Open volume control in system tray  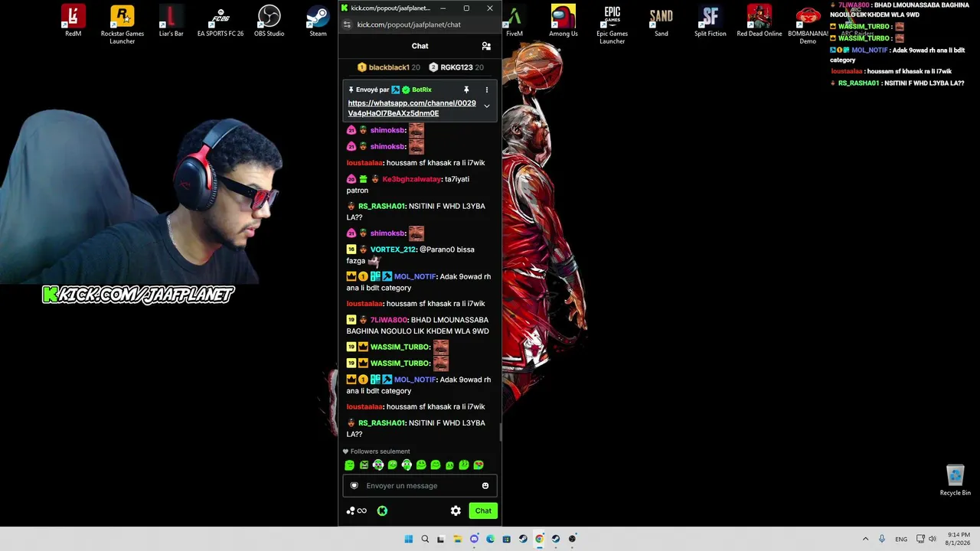coord(932,539)
